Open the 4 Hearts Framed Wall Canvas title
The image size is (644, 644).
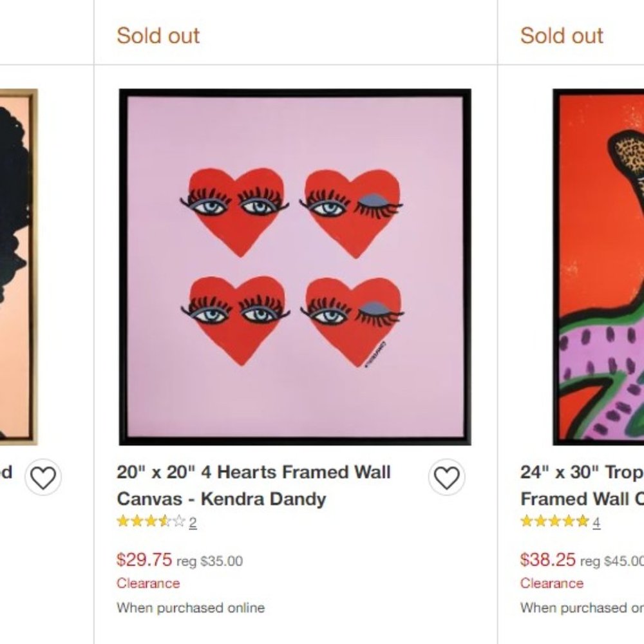[253, 486]
